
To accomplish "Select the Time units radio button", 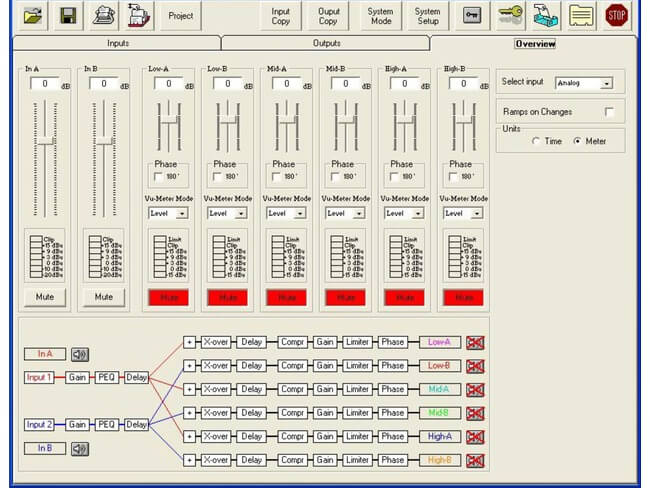I will pyautogui.click(x=536, y=142).
